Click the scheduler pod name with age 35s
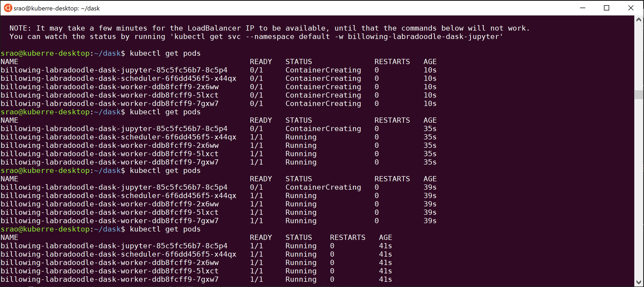Screen dimensions: 644x287 (x=118, y=137)
